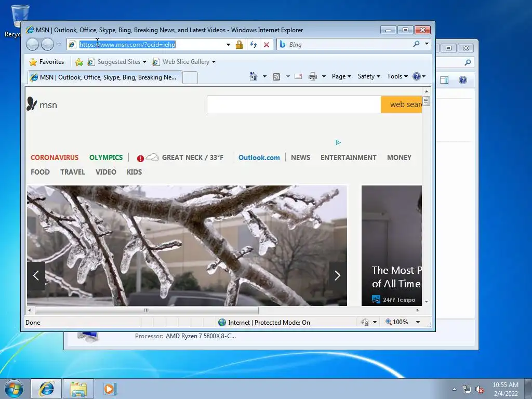
Task: Click the horizontal scrollbar thumb
Action: click(x=147, y=310)
